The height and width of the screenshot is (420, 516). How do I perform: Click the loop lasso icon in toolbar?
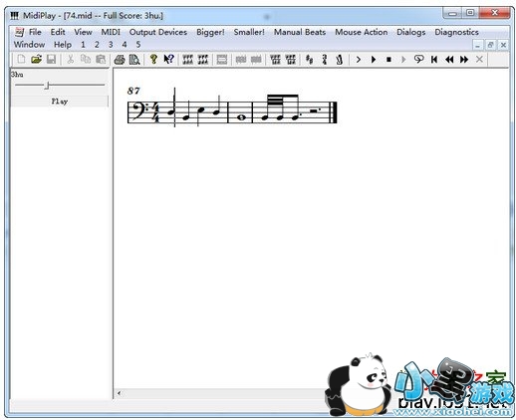click(419, 60)
